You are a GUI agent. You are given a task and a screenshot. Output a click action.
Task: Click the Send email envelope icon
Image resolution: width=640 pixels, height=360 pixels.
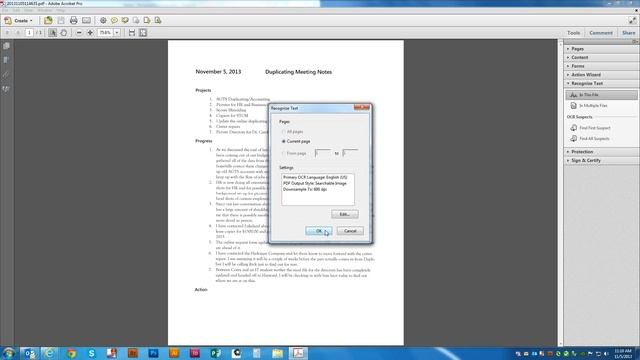pyautogui.click(x=86, y=20)
